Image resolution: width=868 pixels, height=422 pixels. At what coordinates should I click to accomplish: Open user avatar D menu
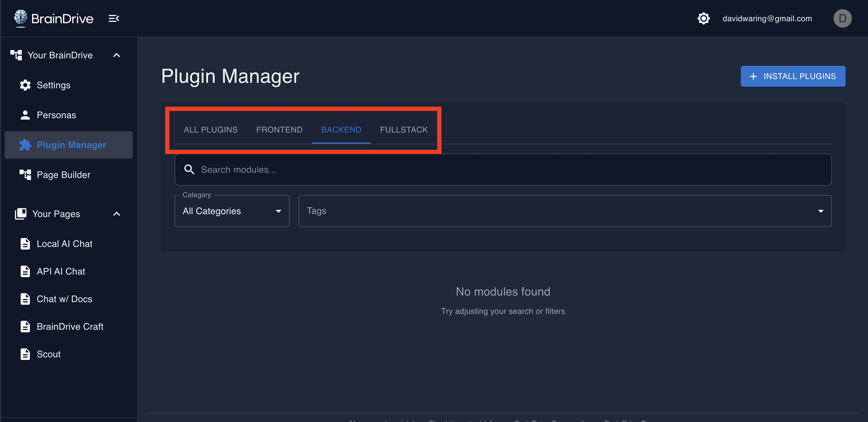tap(842, 19)
